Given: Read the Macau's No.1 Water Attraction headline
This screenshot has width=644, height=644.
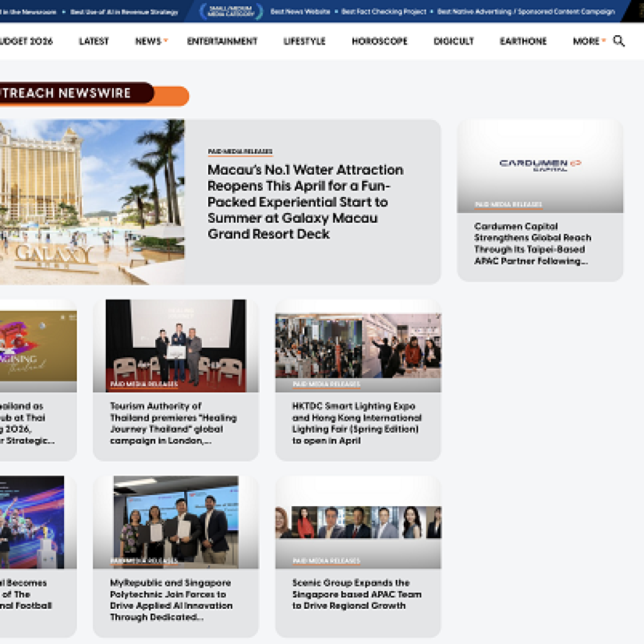Looking at the screenshot, I should point(305,202).
